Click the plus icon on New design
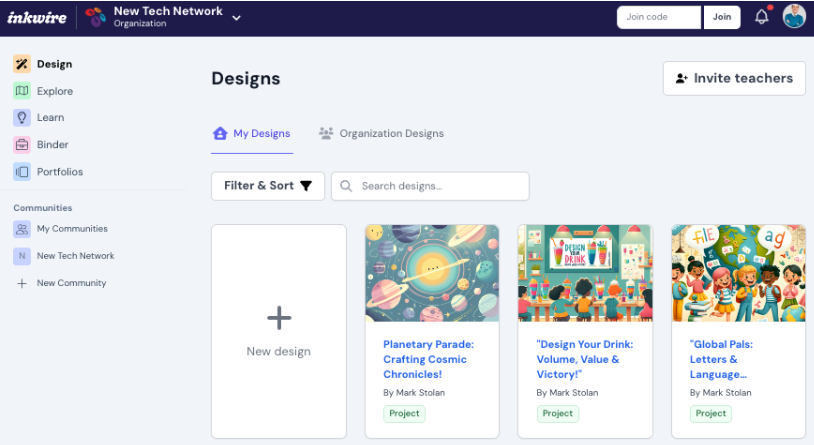This screenshot has width=814, height=445. (x=279, y=318)
